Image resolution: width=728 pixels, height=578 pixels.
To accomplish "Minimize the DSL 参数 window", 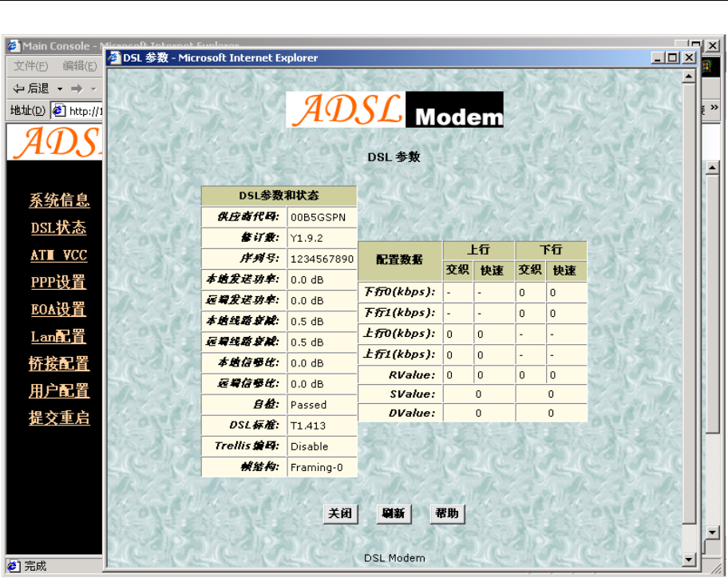I will (657, 57).
